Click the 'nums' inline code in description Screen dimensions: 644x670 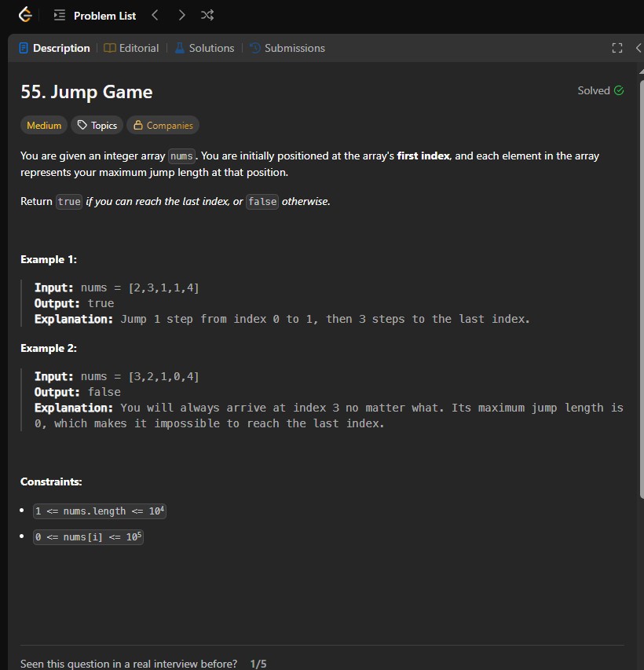(x=181, y=156)
